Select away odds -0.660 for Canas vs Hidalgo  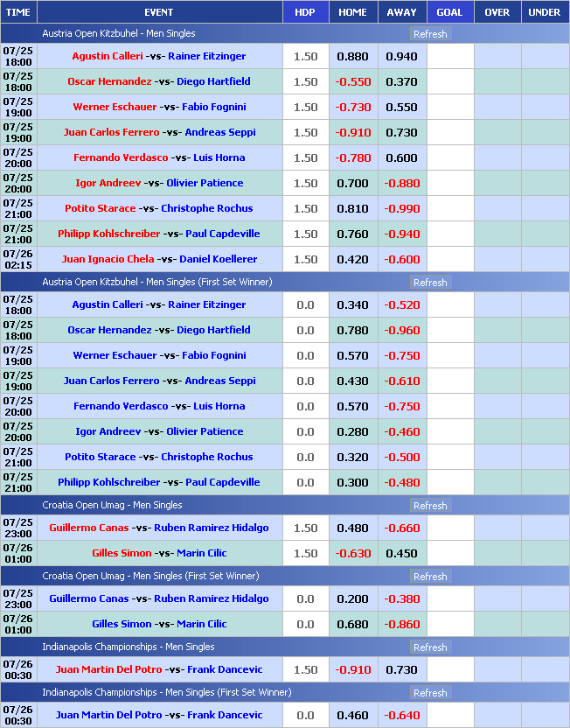click(x=401, y=528)
